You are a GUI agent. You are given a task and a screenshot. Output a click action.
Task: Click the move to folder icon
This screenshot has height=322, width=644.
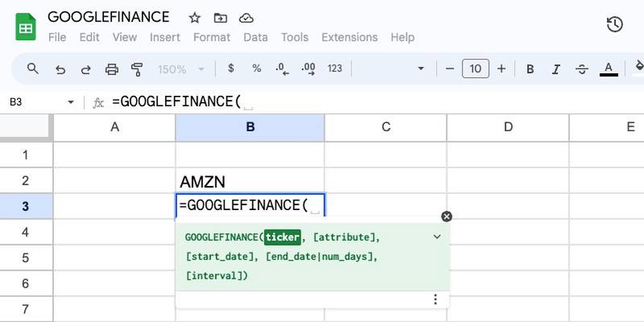click(x=221, y=18)
